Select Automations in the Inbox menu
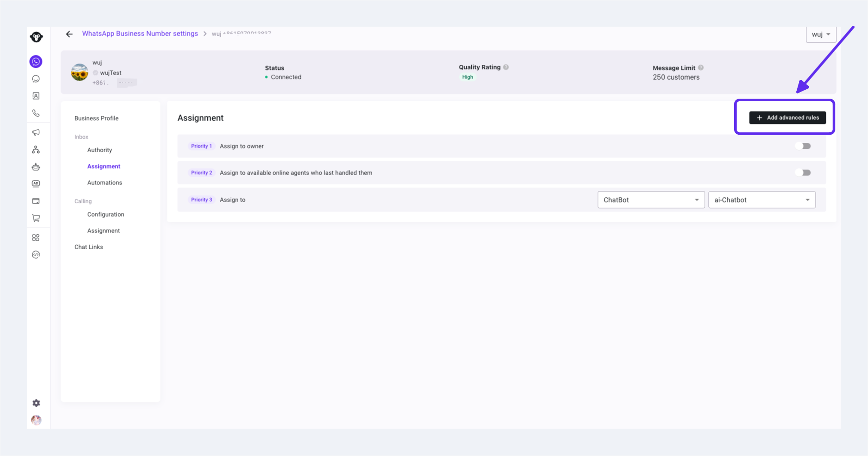The image size is (868, 456). tap(105, 183)
